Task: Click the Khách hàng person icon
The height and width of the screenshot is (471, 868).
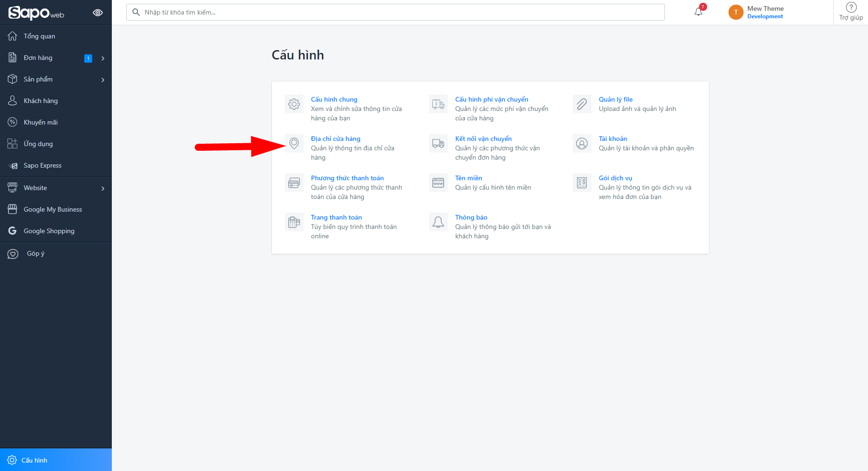Action: point(13,101)
